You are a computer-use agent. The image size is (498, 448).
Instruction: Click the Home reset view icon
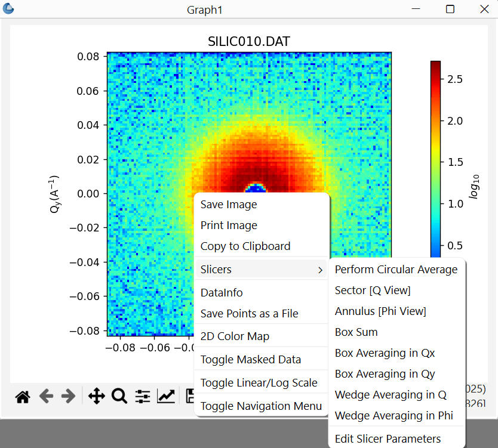(x=23, y=397)
